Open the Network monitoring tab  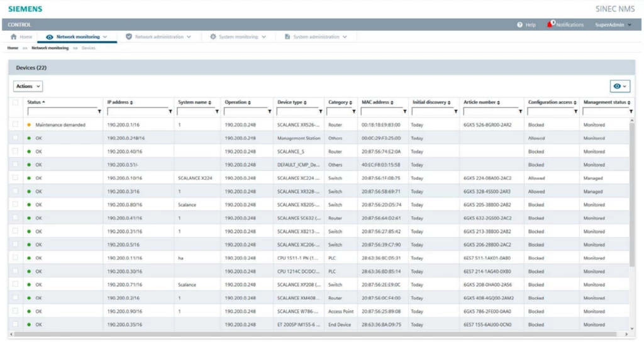pyautogui.click(x=77, y=37)
